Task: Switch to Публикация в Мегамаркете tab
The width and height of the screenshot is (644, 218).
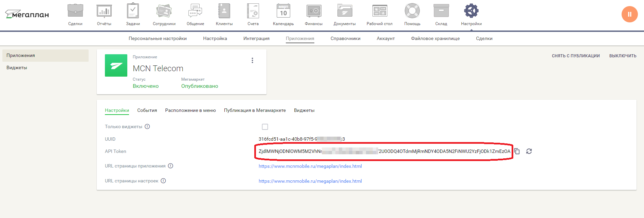Action: click(x=255, y=110)
